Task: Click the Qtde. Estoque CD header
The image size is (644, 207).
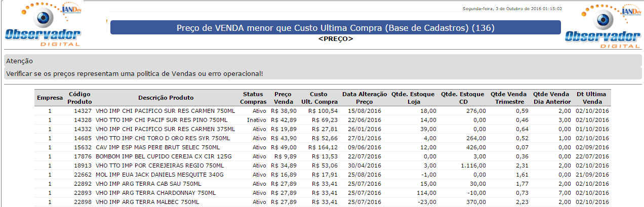Action: (463, 98)
